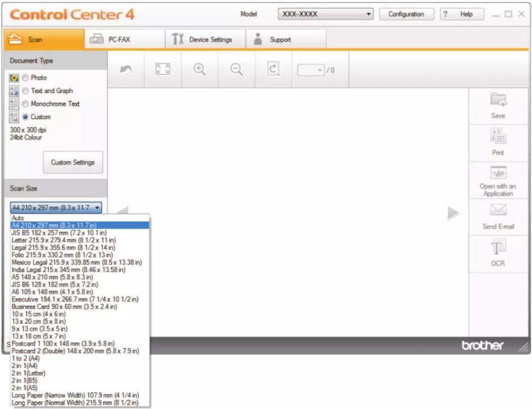Click the next page arrow
This screenshot has height=409, width=532.
453,213
